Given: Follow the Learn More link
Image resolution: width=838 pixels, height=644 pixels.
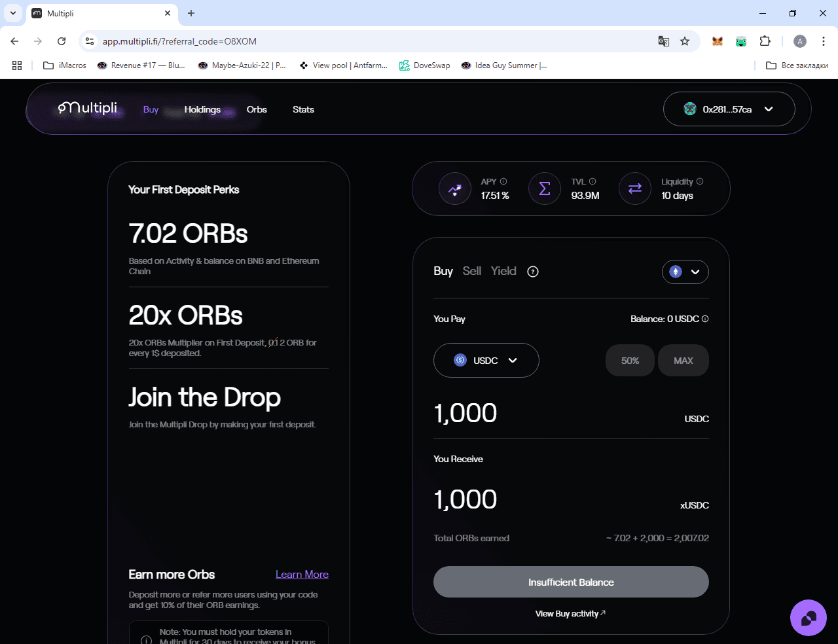Looking at the screenshot, I should tap(302, 574).
